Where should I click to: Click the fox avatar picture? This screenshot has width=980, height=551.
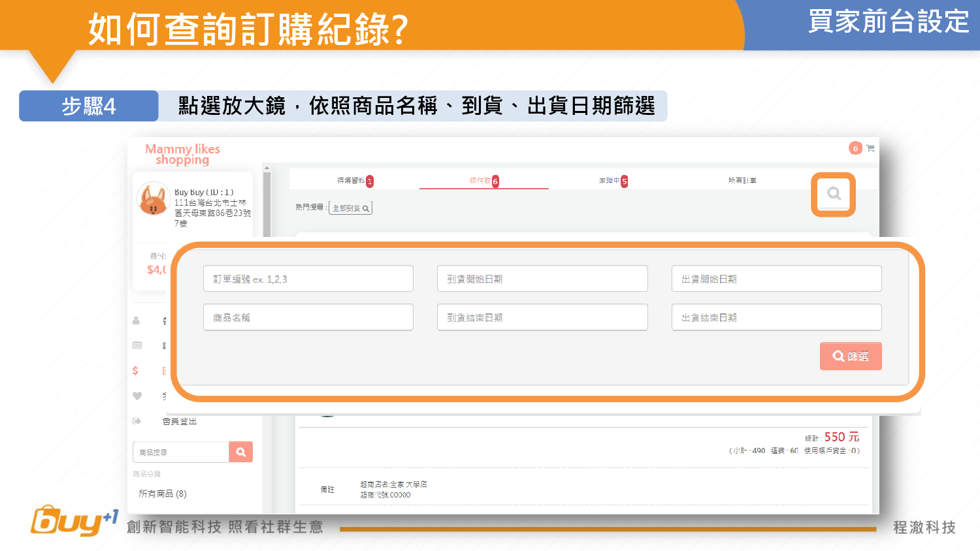click(x=154, y=199)
